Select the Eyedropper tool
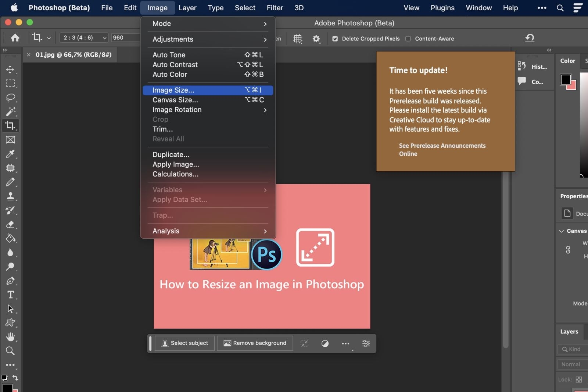588x392 pixels. click(x=10, y=154)
